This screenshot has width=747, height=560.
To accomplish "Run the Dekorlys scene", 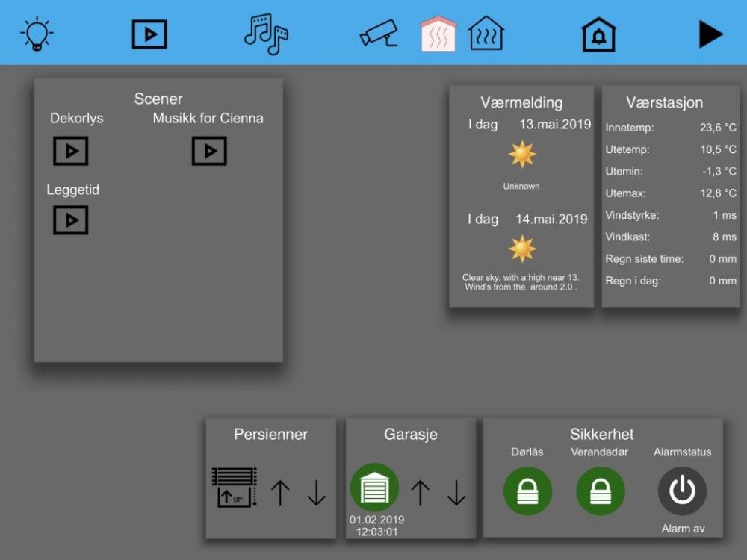I will click(71, 151).
